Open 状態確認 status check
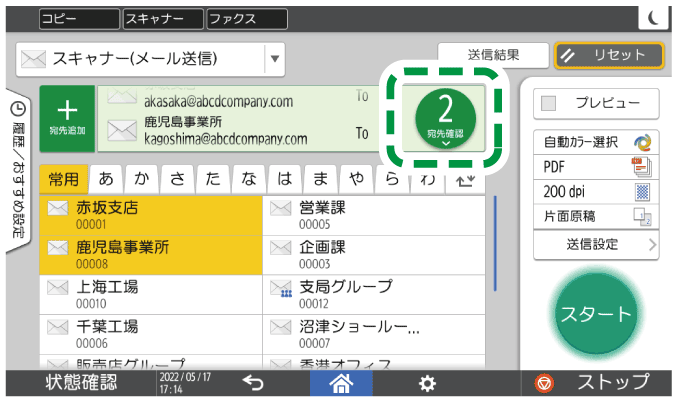The image size is (675, 400). pos(81,382)
